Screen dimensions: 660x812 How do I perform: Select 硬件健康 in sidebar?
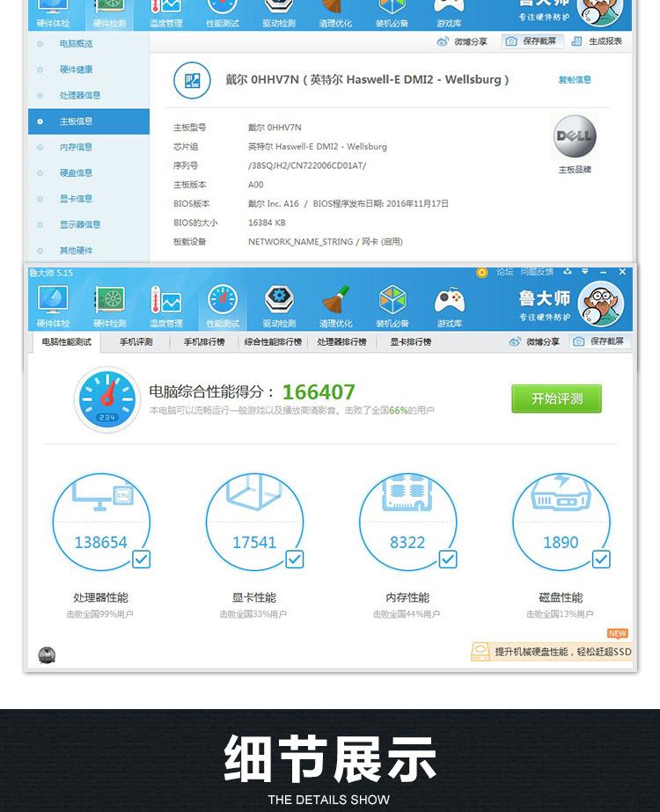[89, 69]
